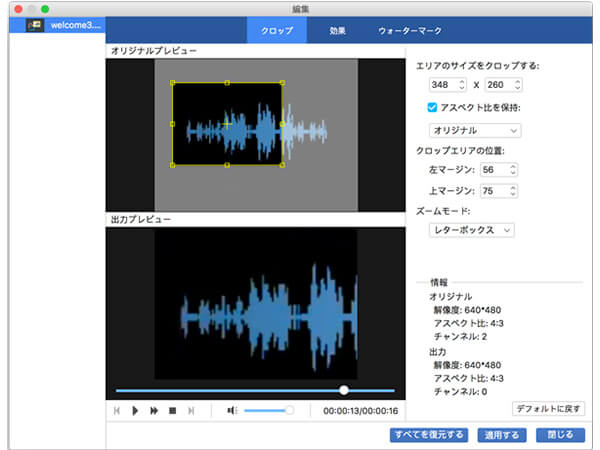
Task: Click 閉じる button
Action: tap(561, 435)
